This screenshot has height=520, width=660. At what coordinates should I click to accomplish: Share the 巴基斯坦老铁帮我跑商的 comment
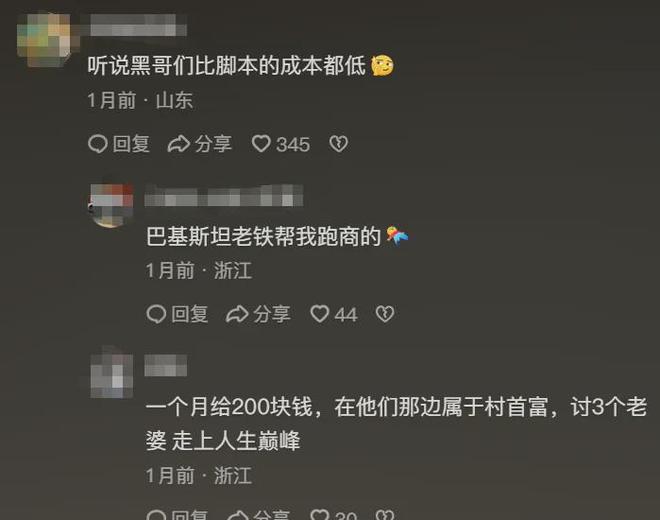point(258,314)
